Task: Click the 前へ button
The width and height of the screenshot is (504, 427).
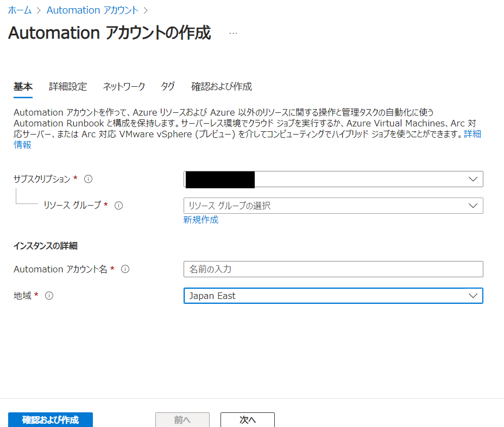Action: (182, 419)
